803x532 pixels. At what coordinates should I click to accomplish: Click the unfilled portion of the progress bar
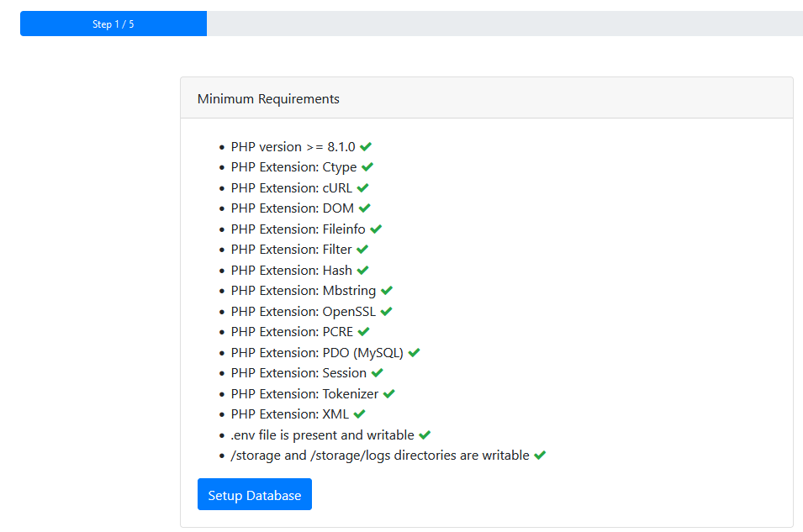(505, 24)
